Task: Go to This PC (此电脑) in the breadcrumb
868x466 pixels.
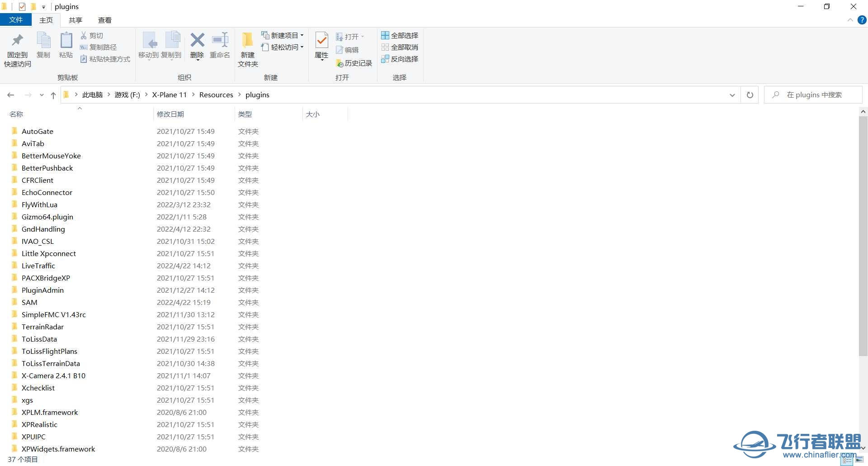Action: tap(93, 95)
